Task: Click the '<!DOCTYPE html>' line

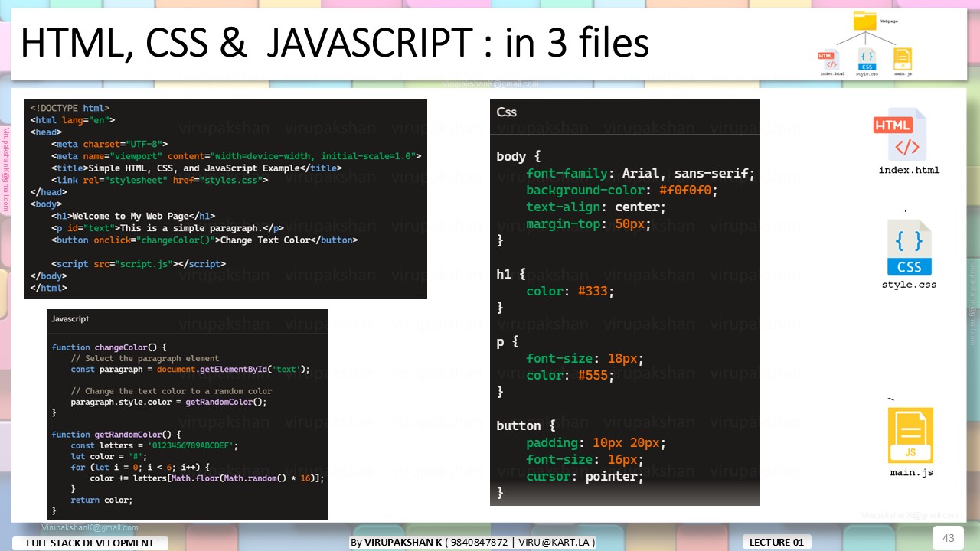Action: pyautogui.click(x=70, y=109)
